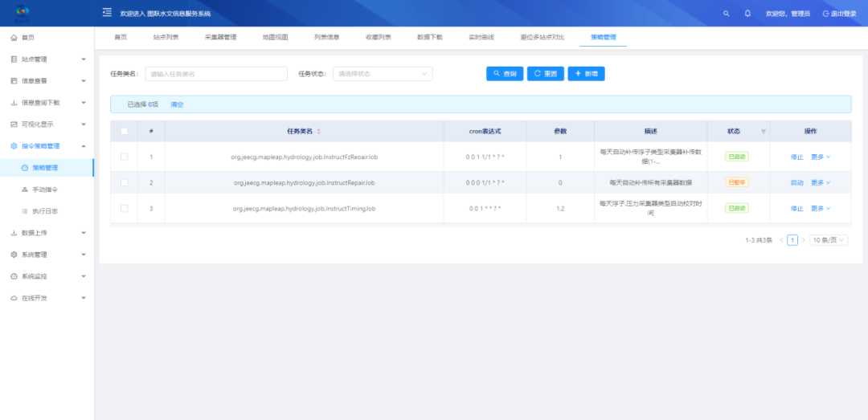Screen dimensions: 868x420
Task: Click the 系统监控 monitor icon
Action: [14, 276]
